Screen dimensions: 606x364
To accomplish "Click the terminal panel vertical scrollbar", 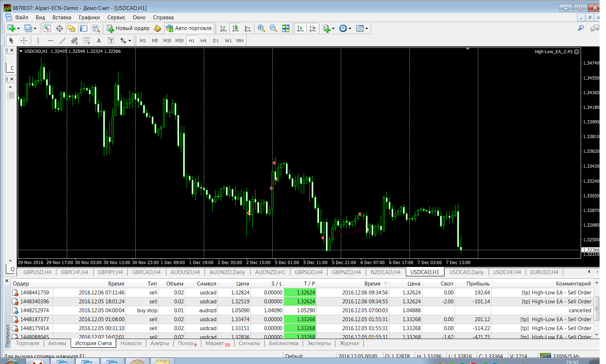I will (597, 309).
